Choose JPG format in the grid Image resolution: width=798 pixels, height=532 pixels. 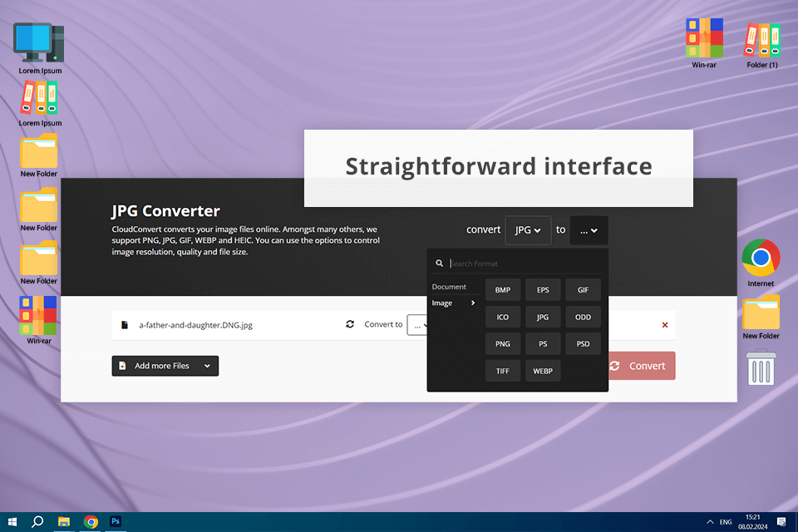point(543,318)
